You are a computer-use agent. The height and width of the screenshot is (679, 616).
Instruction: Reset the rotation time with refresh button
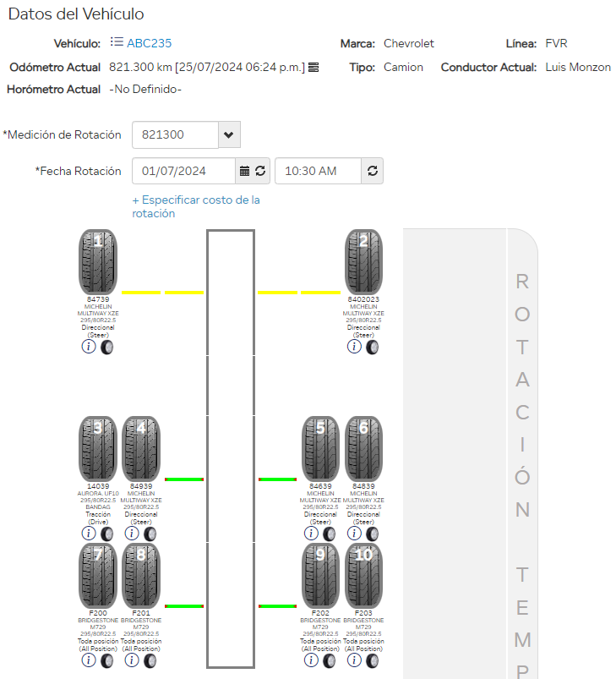[x=373, y=171]
